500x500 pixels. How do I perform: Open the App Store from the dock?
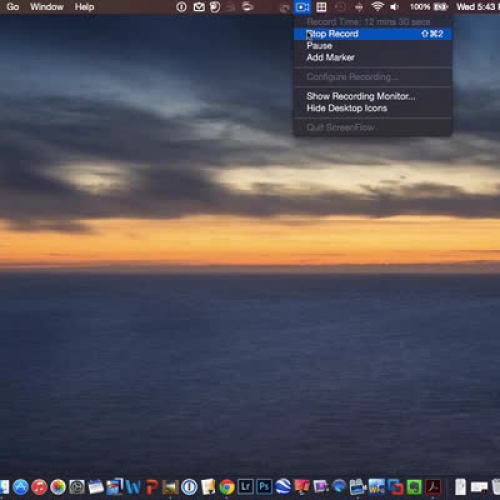(21, 487)
